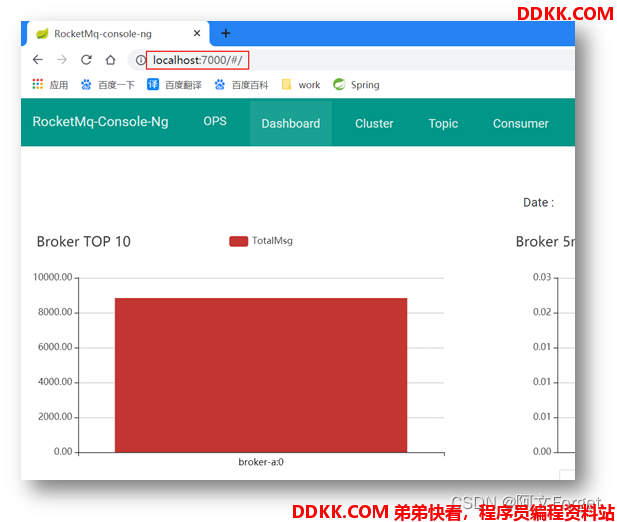This screenshot has height=522, width=617.
Task: Switch to the Dashboard tab
Action: pyautogui.click(x=291, y=124)
